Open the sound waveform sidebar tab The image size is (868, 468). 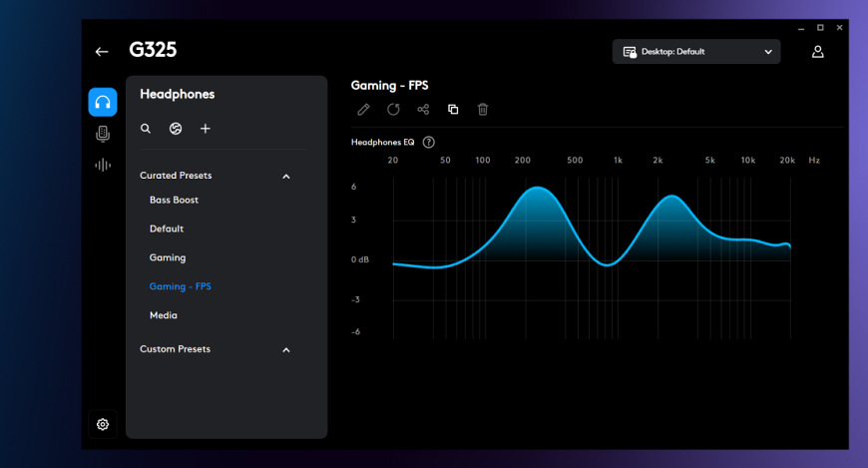[103, 165]
